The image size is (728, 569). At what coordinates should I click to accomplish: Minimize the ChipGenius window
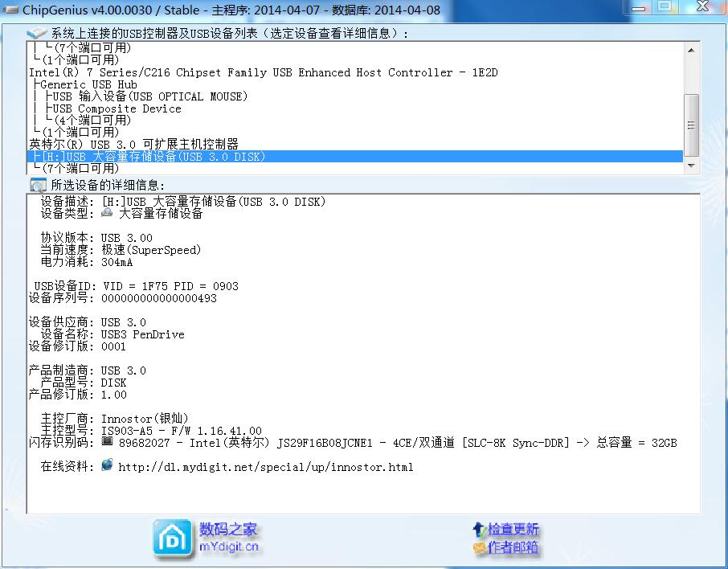pos(639,7)
